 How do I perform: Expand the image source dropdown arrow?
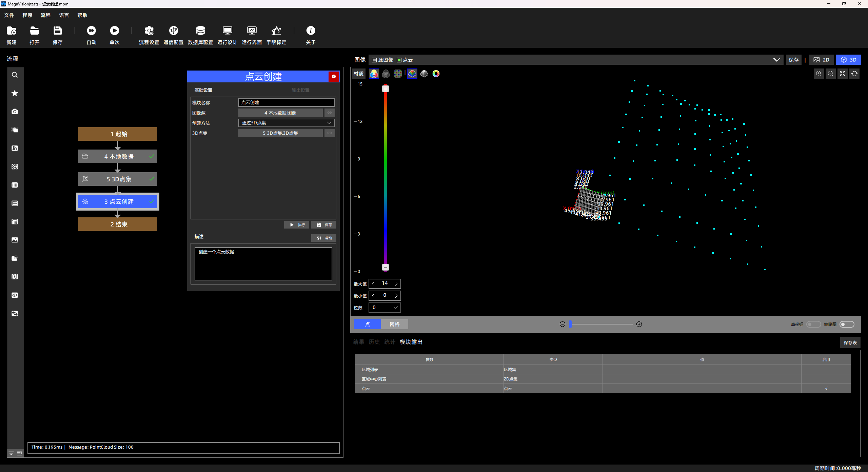click(x=776, y=60)
